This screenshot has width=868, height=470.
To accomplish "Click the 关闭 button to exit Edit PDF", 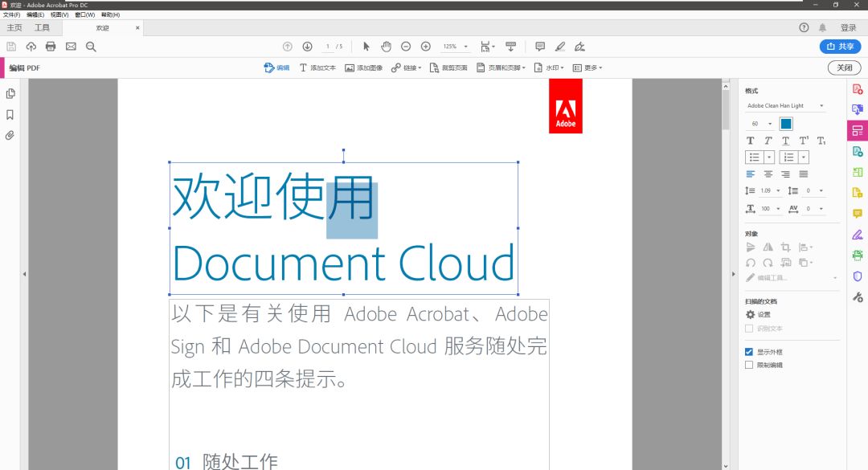I will pyautogui.click(x=845, y=67).
